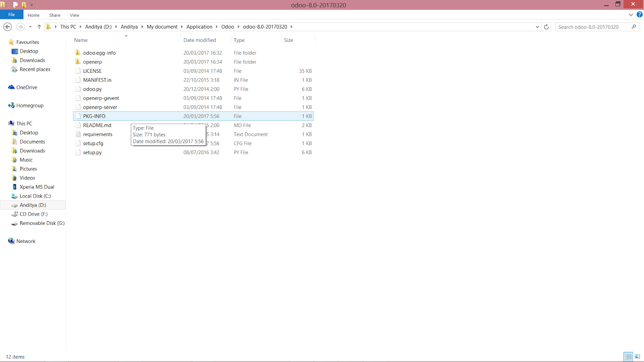The height and width of the screenshot is (362, 644).
Task: Select the setup.py file name
Action: [92, 152]
